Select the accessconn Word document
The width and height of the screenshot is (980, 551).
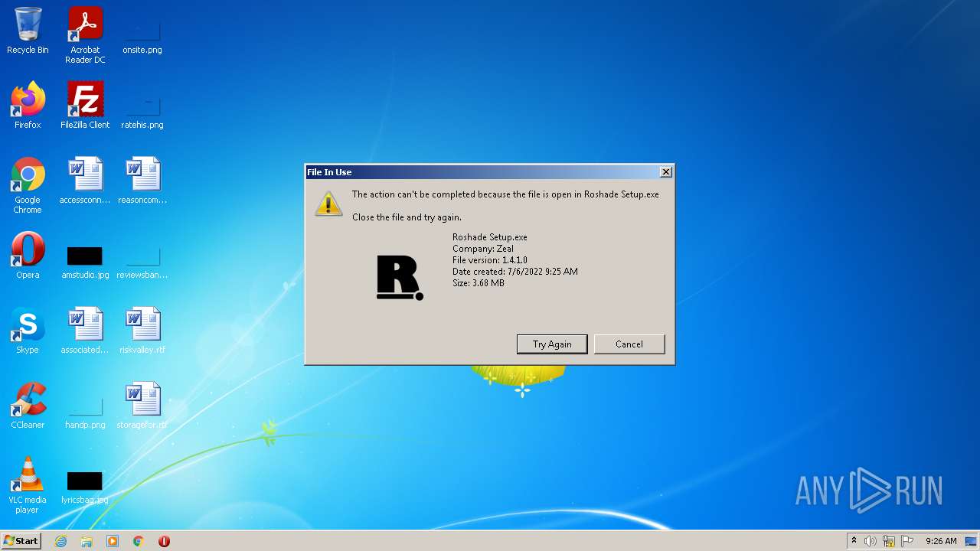85,181
